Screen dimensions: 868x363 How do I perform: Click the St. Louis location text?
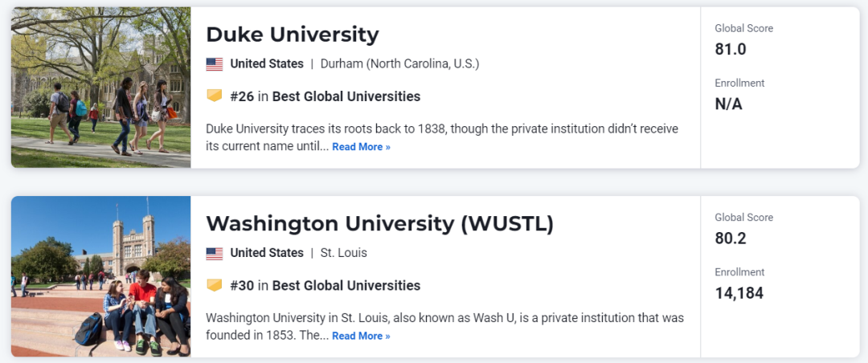[344, 254]
